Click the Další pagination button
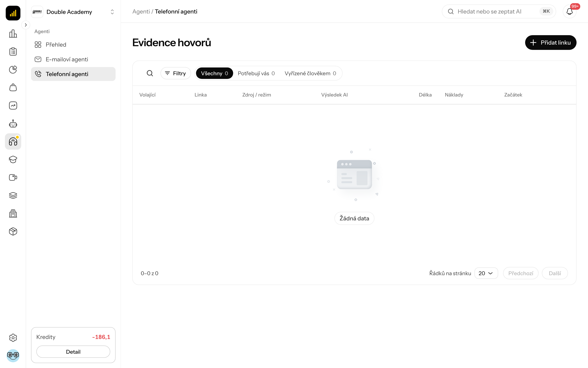This screenshot has height=368, width=588. point(555,273)
